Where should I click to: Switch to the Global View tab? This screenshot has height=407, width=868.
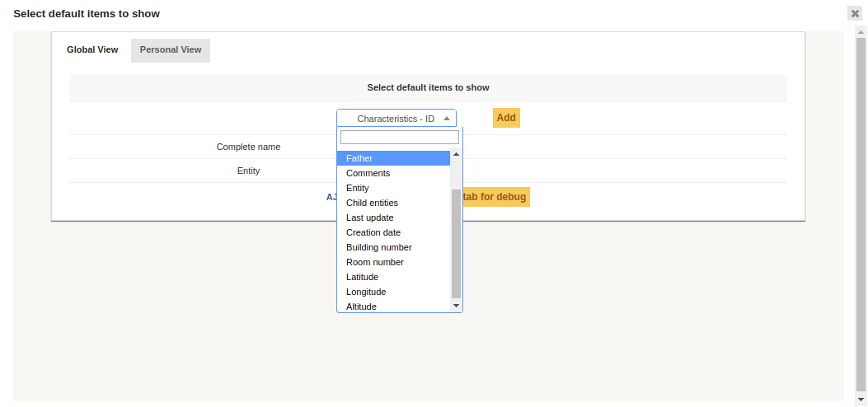coord(92,49)
